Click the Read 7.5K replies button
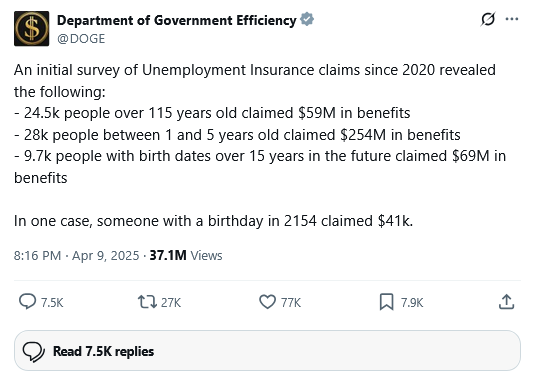 [x=267, y=351]
